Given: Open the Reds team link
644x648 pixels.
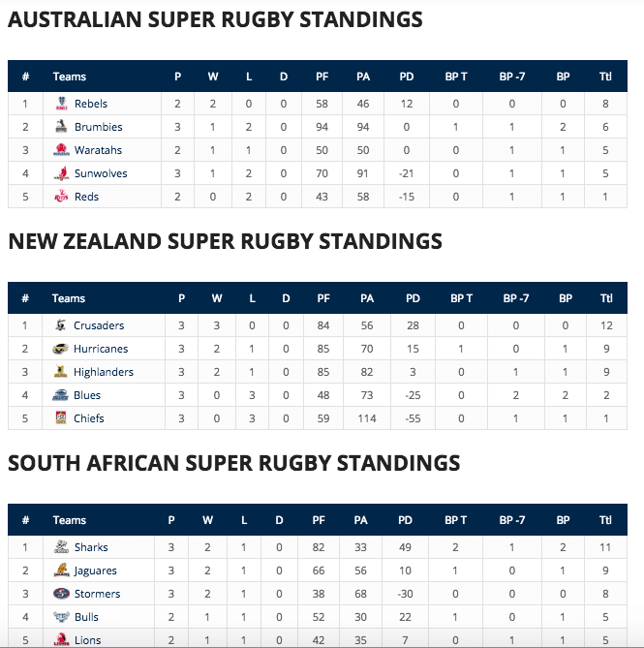Looking at the screenshot, I should click(x=86, y=197).
